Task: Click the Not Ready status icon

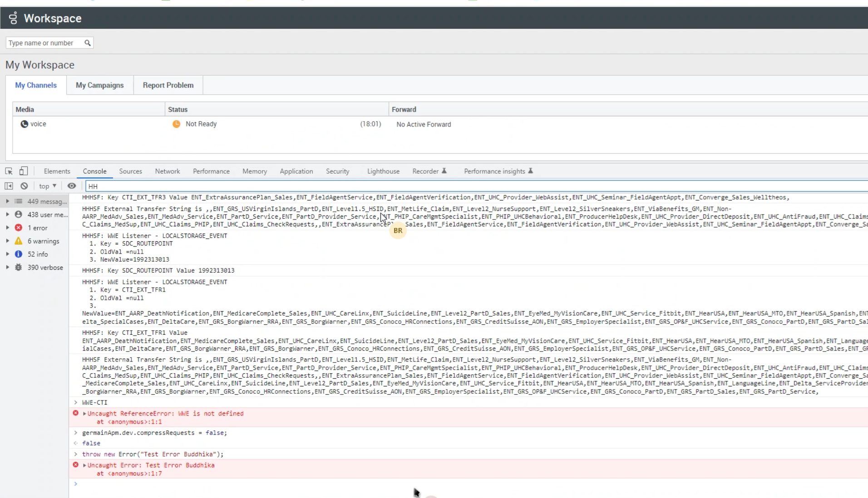Action: pos(177,124)
